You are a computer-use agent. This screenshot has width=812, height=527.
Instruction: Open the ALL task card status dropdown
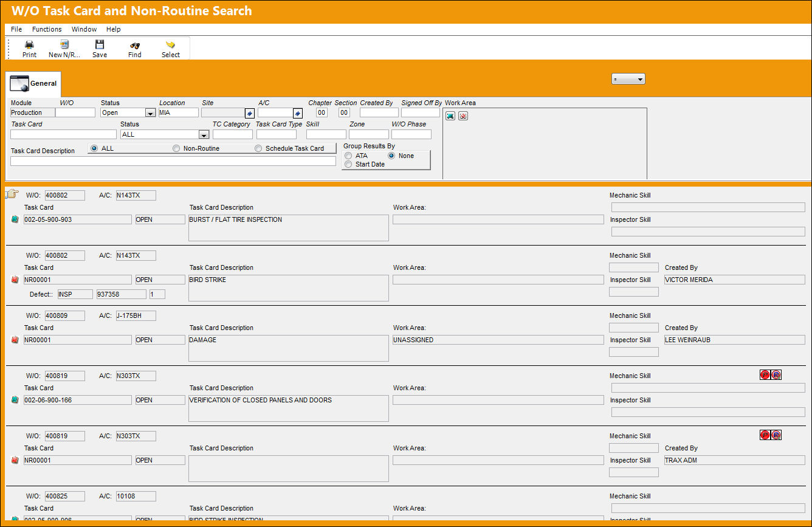[204, 135]
